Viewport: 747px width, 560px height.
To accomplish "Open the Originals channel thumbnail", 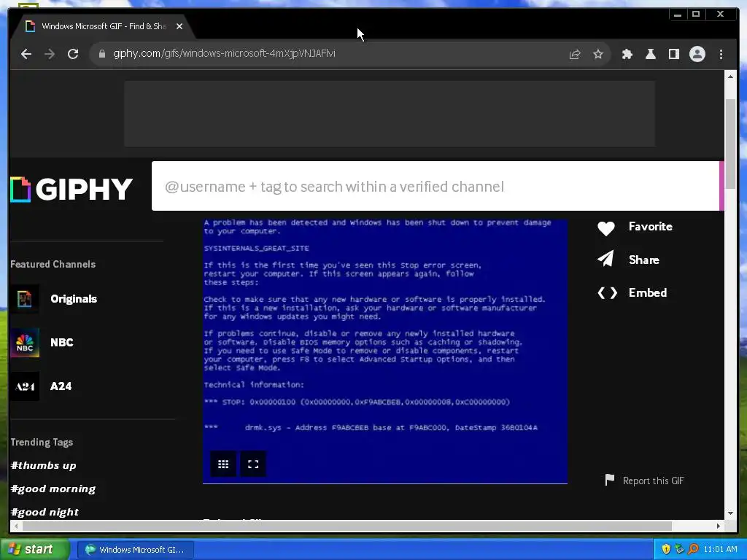I will click(x=25, y=298).
